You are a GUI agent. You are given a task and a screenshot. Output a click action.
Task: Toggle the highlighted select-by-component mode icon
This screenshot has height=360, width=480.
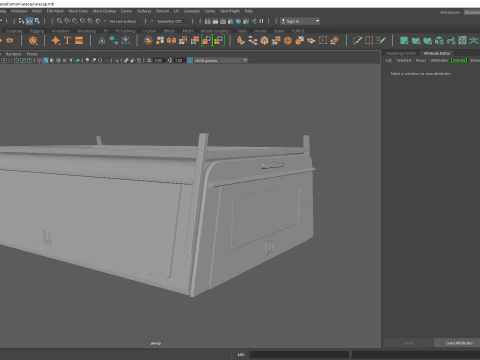coord(29,21)
